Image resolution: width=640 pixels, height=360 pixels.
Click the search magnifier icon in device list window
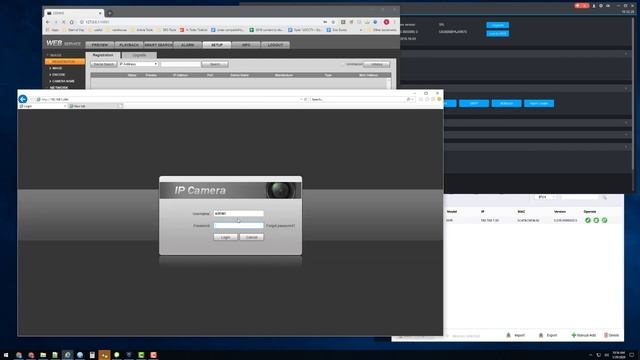pyautogui.click(x=604, y=197)
